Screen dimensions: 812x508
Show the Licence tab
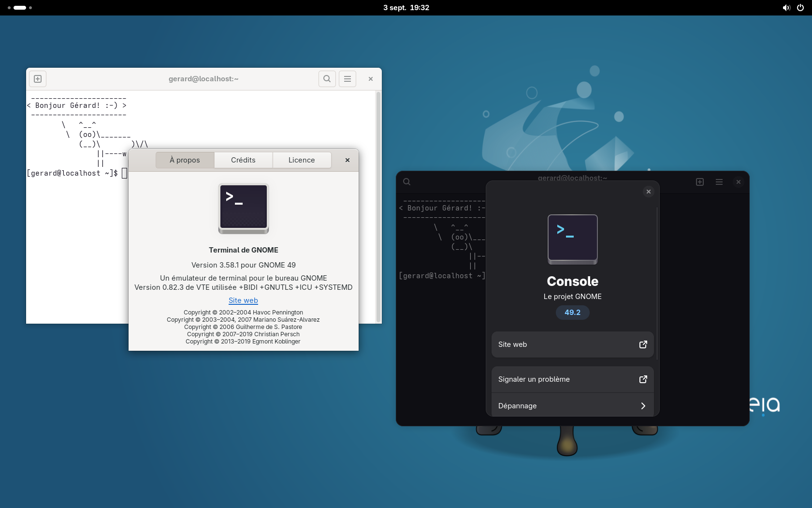(x=302, y=160)
